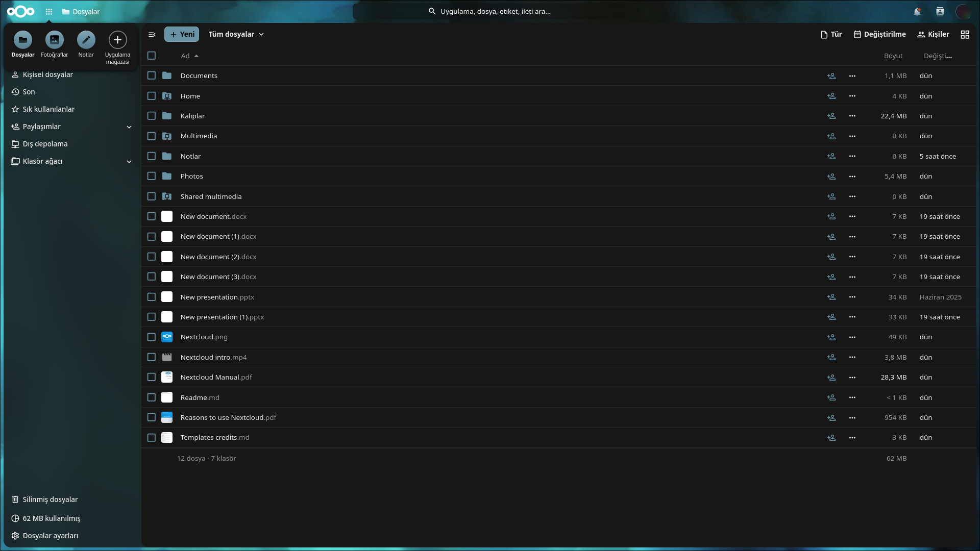Open actions menu for Notlar folder
Screen dimensions: 980x551
pyautogui.click(x=852, y=156)
